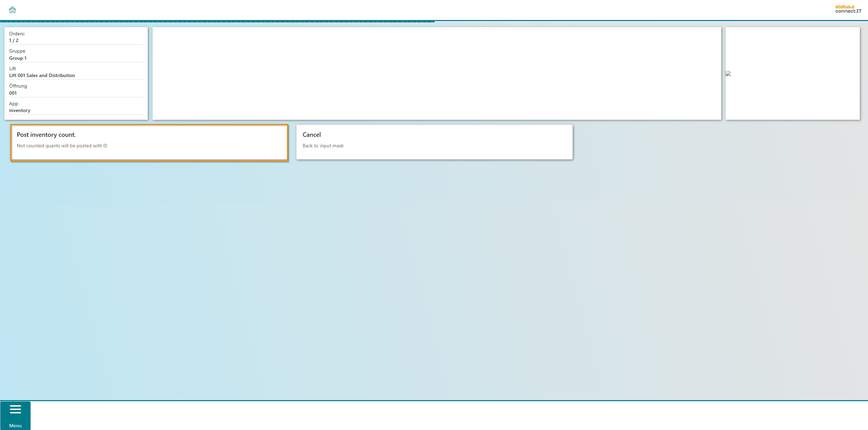Screen dimensions: 868x430
Task: Click the Gruppe label
Action: [x=17, y=51]
